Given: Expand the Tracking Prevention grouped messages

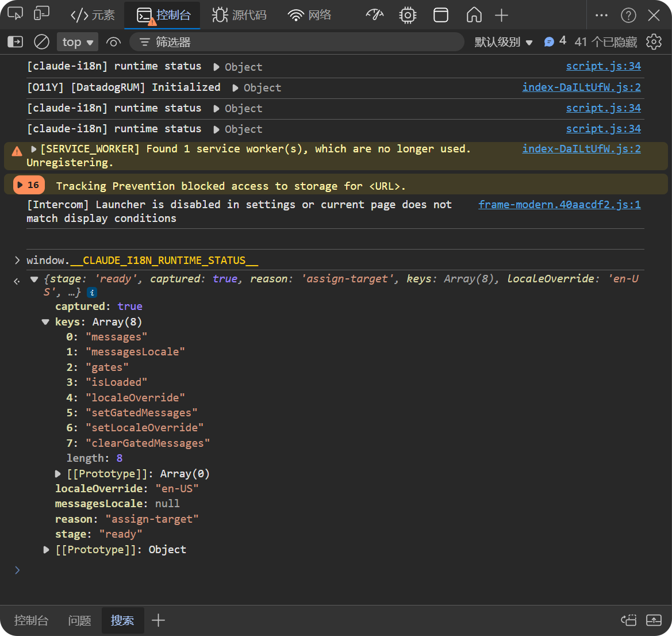Looking at the screenshot, I should point(29,185).
